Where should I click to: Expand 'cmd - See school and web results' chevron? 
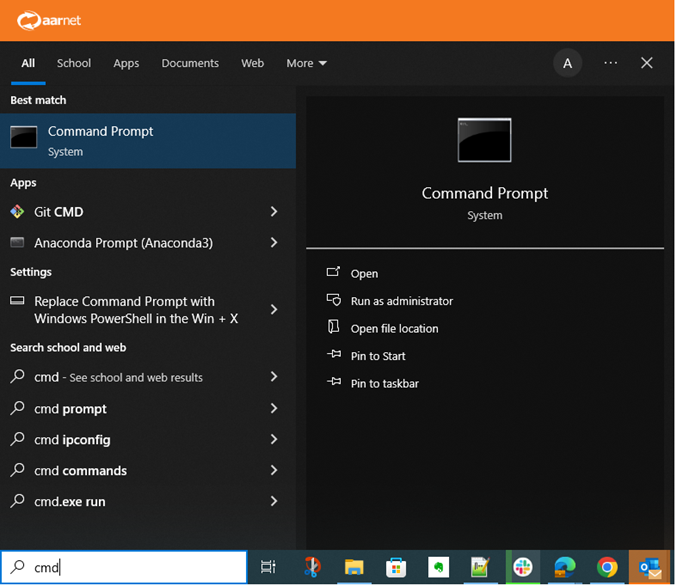tap(274, 377)
